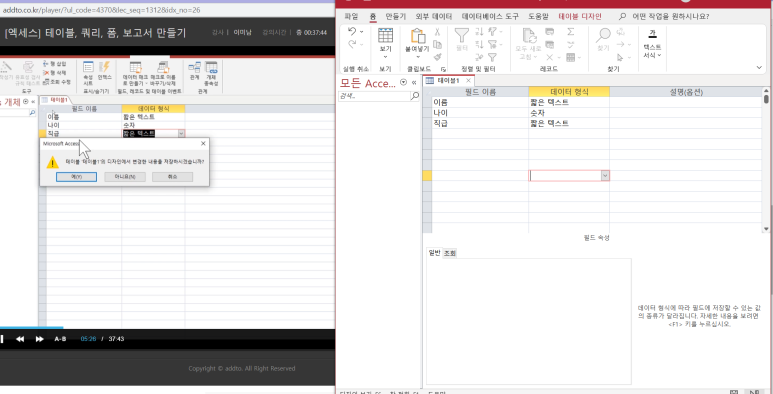
Task: Click the Cut scissors icon
Action: (437, 32)
